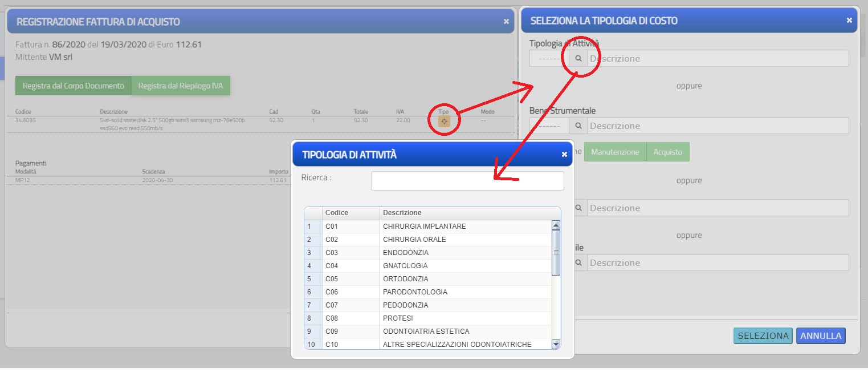
Task: Open the Tipologia di Attività lookup magnifier
Action: (x=577, y=58)
